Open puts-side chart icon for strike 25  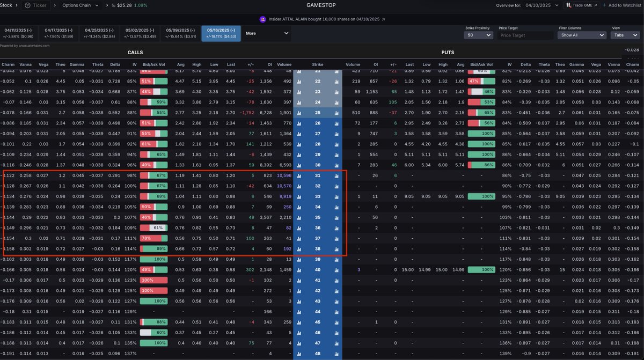coord(336,113)
